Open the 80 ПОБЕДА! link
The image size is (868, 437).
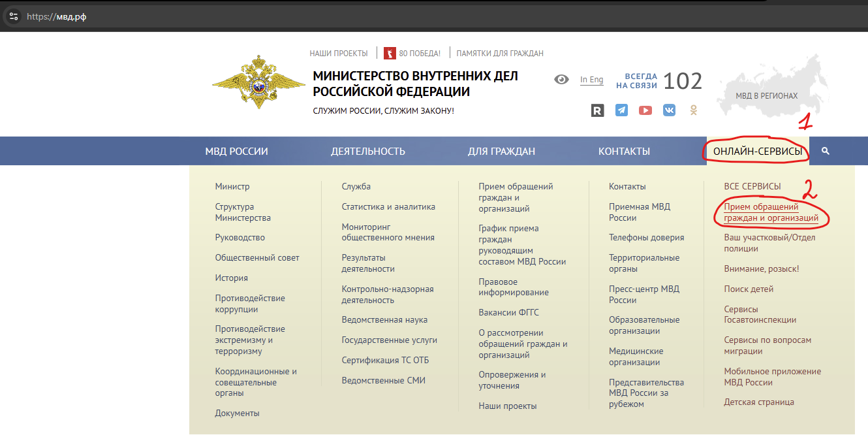coord(420,53)
